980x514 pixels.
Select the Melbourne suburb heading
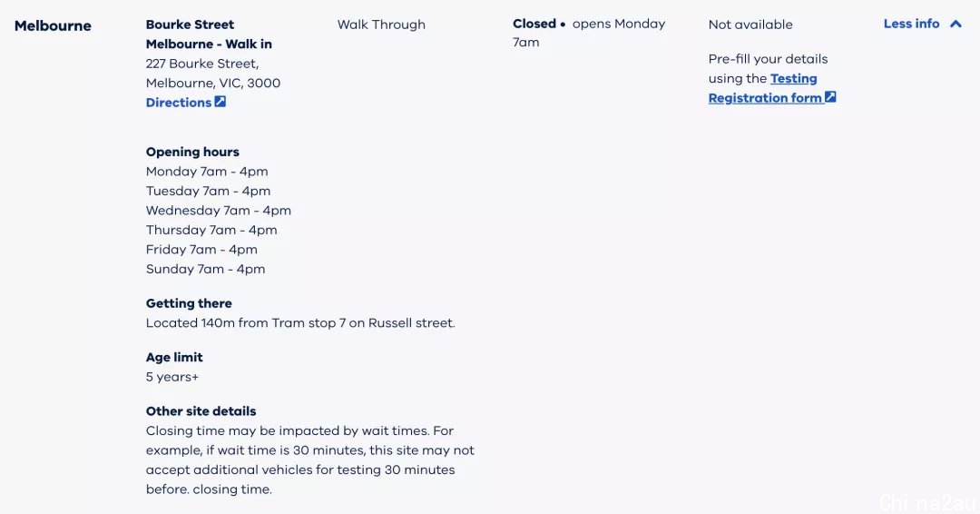click(x=54, y=25)
